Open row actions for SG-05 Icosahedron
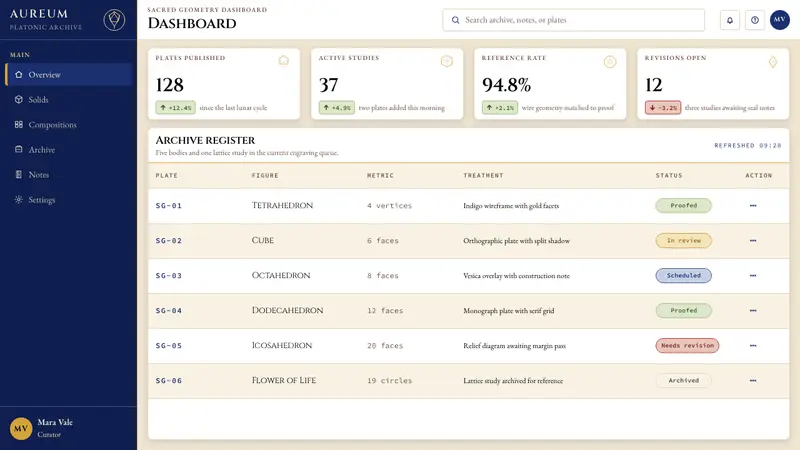Screen dimensions: 800x450 click(753, 345)
